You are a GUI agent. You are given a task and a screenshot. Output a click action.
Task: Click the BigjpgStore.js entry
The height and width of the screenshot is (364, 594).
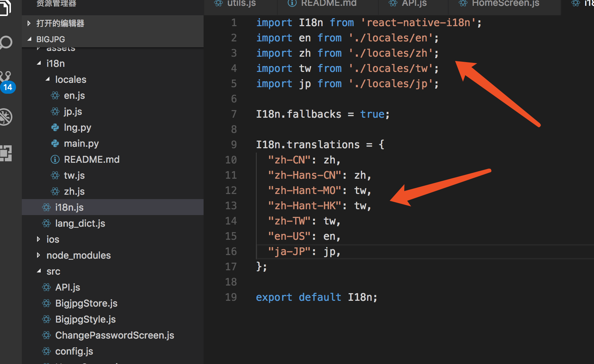tap(86, 303)
